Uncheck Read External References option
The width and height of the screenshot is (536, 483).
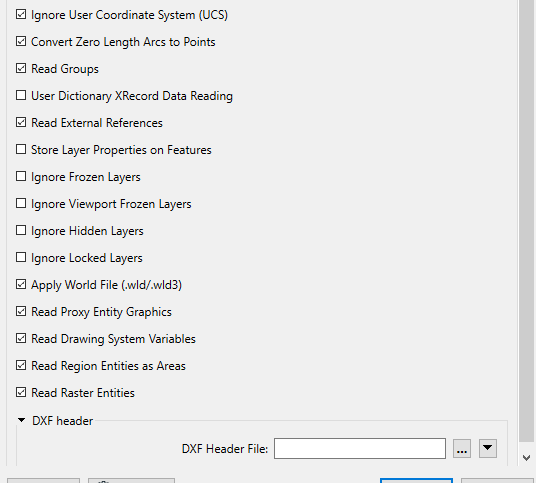click(21, 122)
